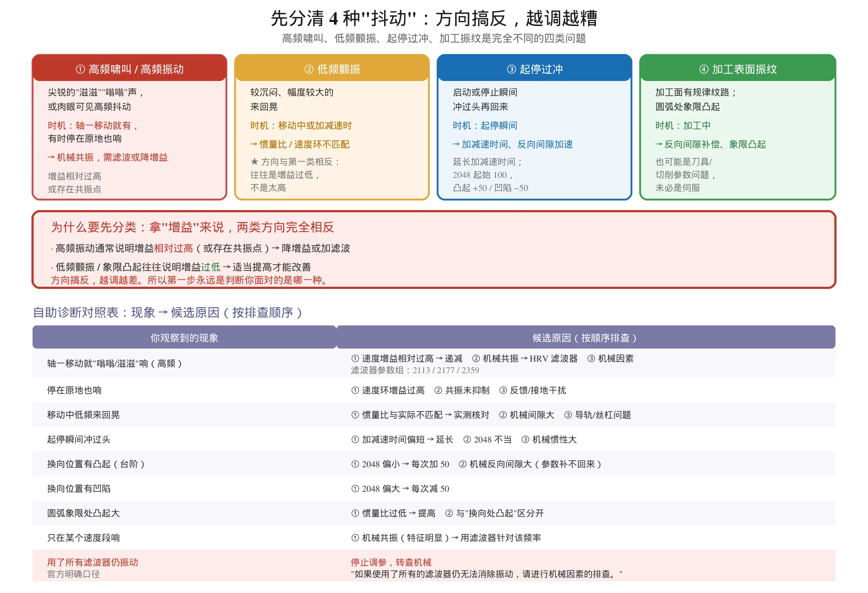Click the cell '③ 导轨/丝杠问题'
The image size is (868, 593).
tap(597, 415)
